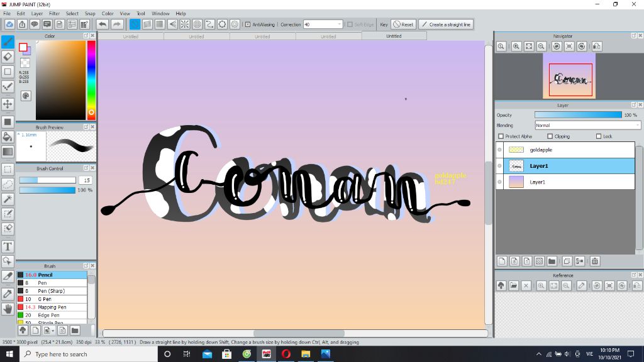Choose the Move tool
Viewport: 644px width, 362px height.
pyautogui.click(x=8, y=104)
